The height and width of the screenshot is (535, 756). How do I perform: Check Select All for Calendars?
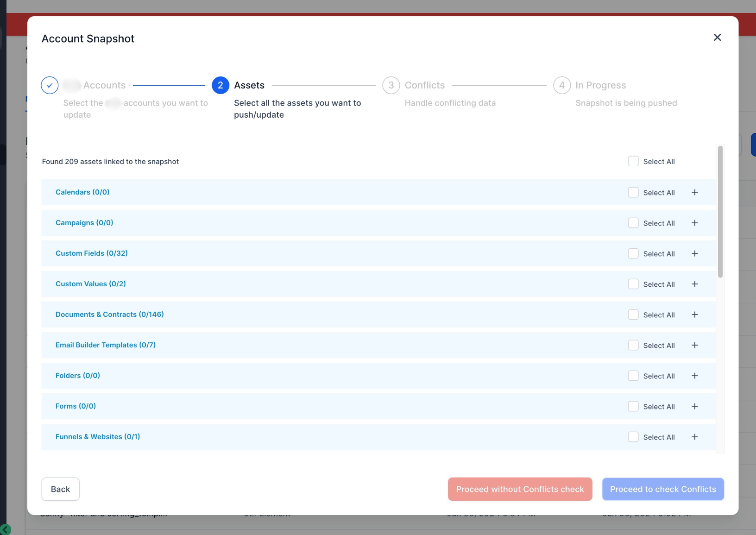(x=633, y=192)
